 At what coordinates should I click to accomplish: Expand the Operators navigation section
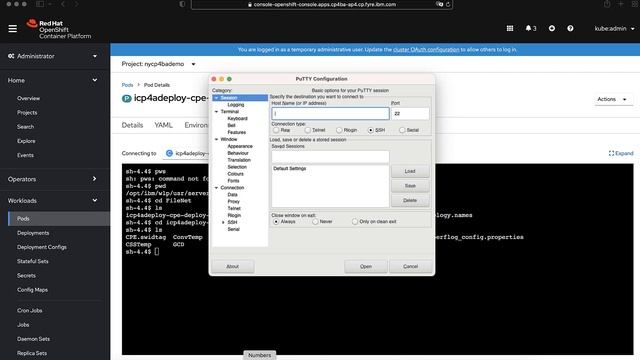53,179
